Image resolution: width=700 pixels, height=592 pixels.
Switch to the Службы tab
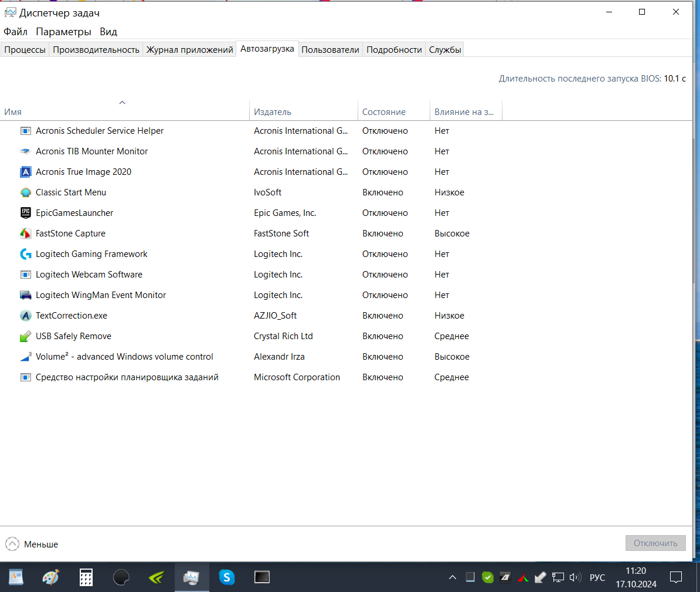(445, 50)
